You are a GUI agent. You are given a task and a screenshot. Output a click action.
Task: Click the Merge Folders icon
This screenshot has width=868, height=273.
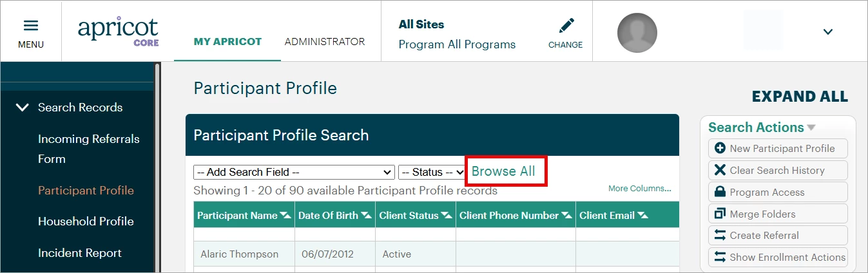[x=720, y=214]
